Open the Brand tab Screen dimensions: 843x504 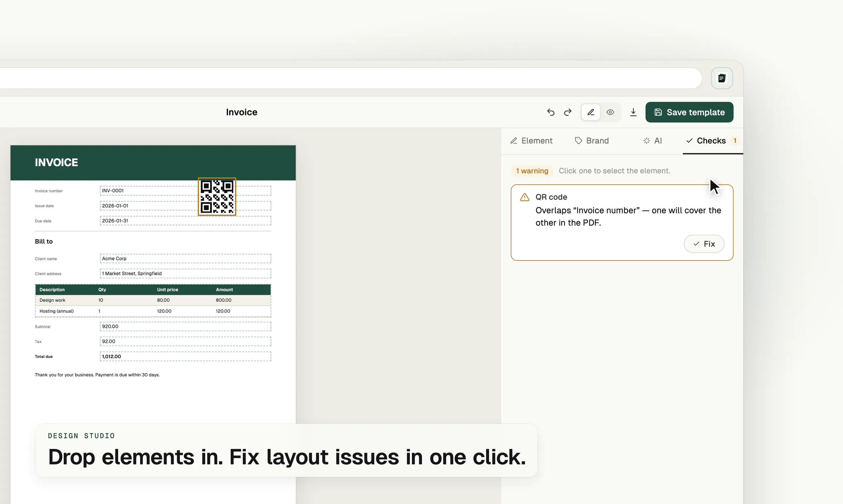pos(591,141)
